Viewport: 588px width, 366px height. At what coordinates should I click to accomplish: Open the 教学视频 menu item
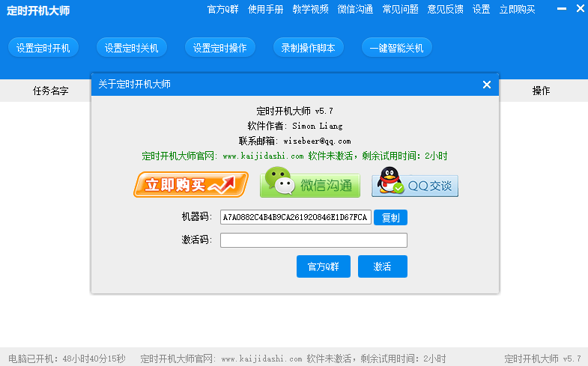pos(311,10)
